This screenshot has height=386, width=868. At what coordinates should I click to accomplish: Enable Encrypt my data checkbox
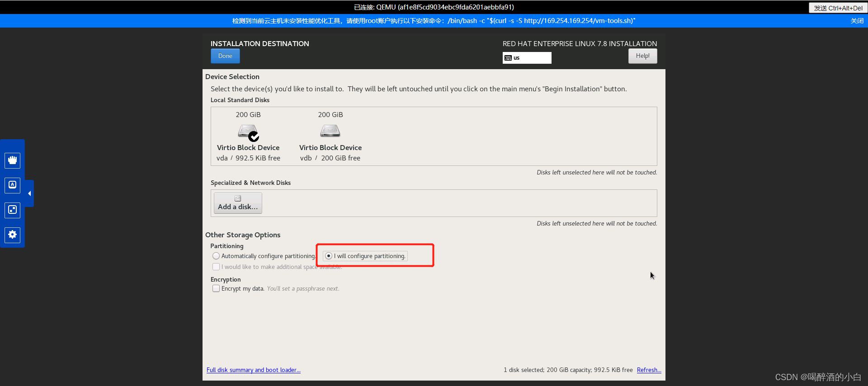click(216, 288)
